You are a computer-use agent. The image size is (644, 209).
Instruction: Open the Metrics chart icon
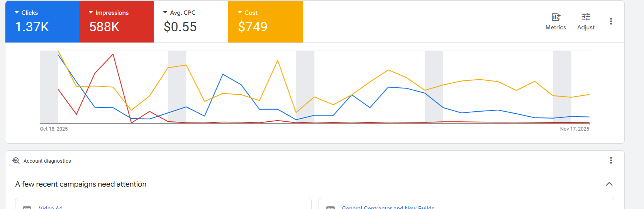[556, 17]
